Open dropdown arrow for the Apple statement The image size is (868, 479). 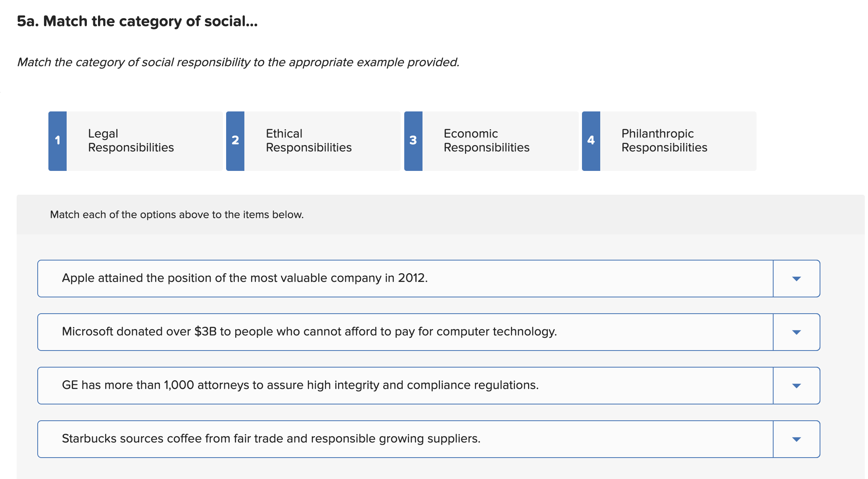tap(796, 278)
